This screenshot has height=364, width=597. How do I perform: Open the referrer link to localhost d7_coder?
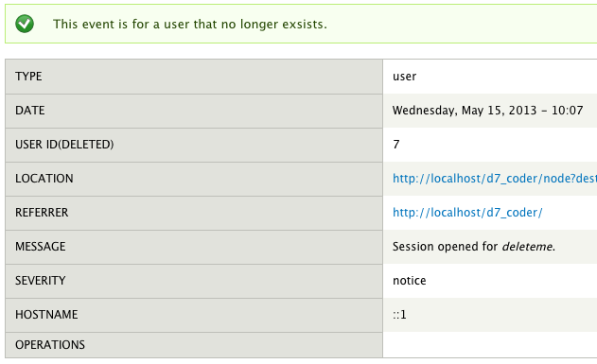[467, 212]
